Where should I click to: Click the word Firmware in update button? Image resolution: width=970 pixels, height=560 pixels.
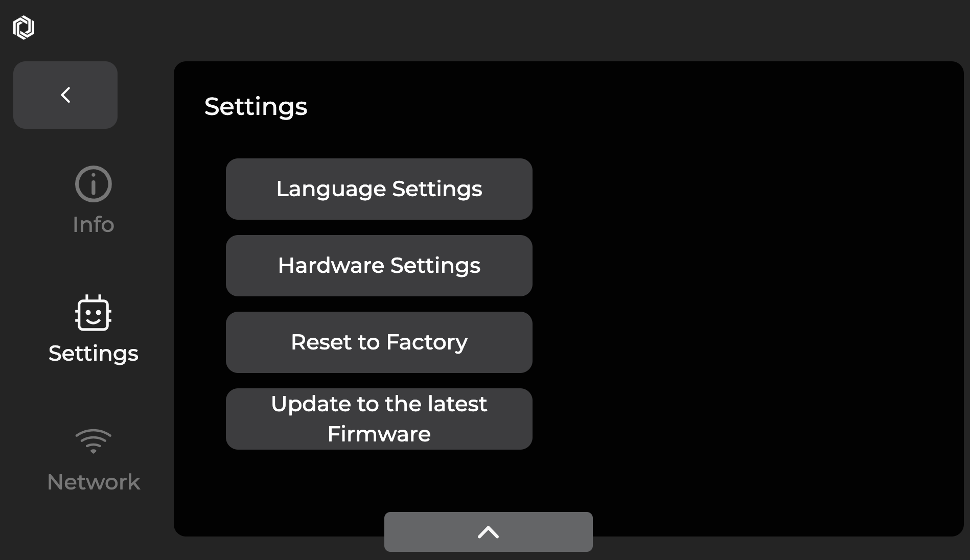coord(379,434)
